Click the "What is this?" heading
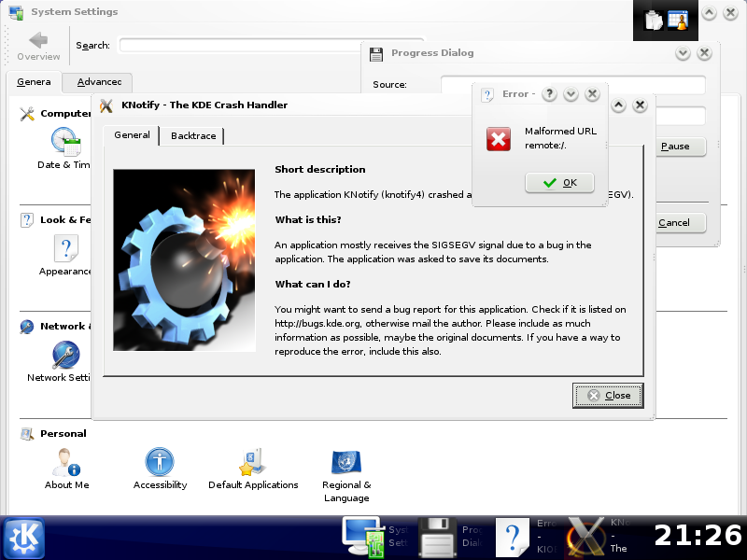Screen dimensions: 747x560 308,220
